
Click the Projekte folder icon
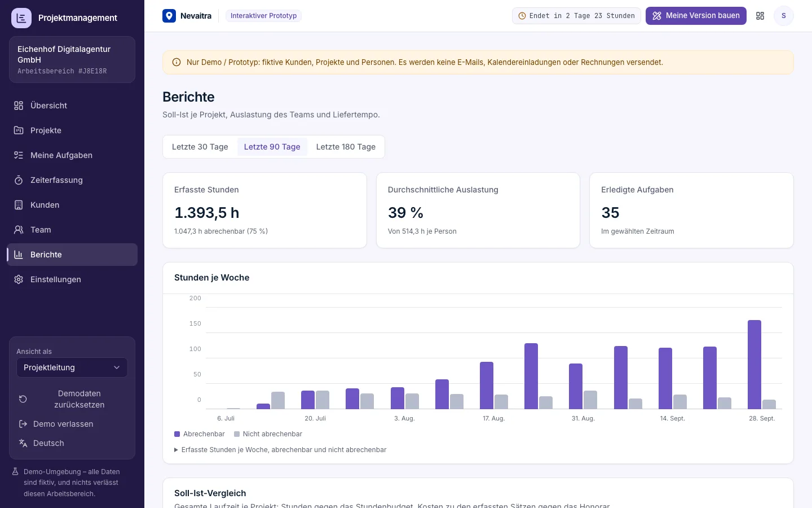coord(19,130)
